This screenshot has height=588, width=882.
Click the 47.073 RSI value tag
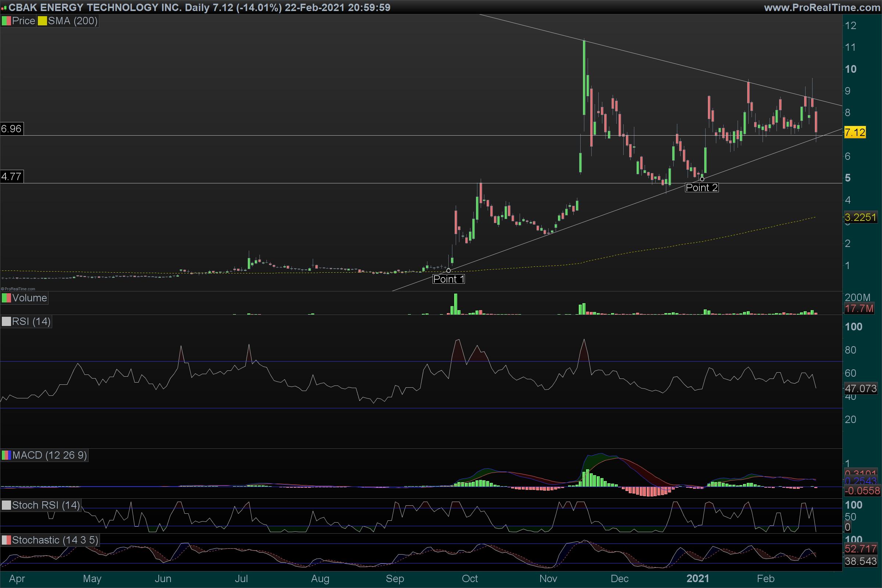point(860,388)
